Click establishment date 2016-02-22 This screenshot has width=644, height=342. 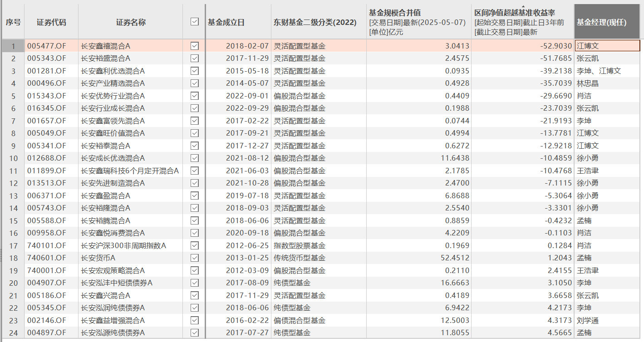[x=247, y=320]
